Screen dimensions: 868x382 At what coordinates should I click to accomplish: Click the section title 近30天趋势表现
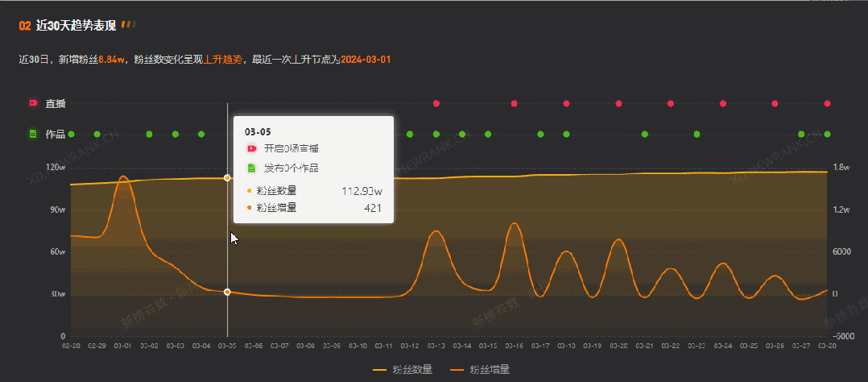(x=76, y=26)
